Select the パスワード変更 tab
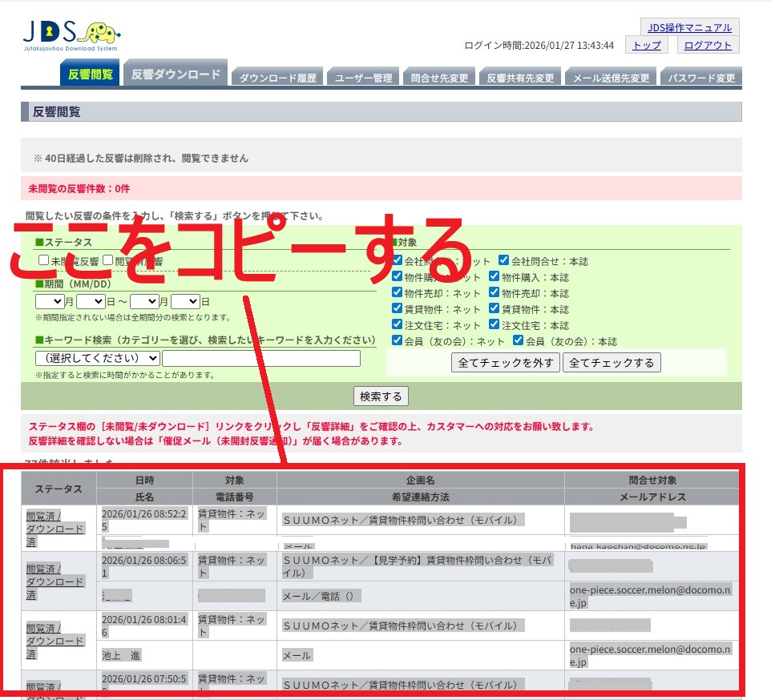Image resolution: width=771 pixels, height=700 pixels. click(x=701, y=78)
